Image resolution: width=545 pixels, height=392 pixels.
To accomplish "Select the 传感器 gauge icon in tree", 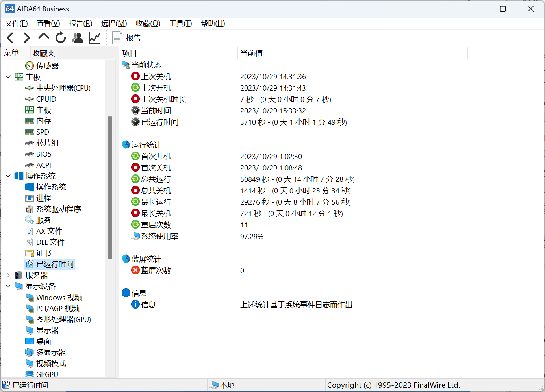I will pyautogui.click(x=30, y=66).
